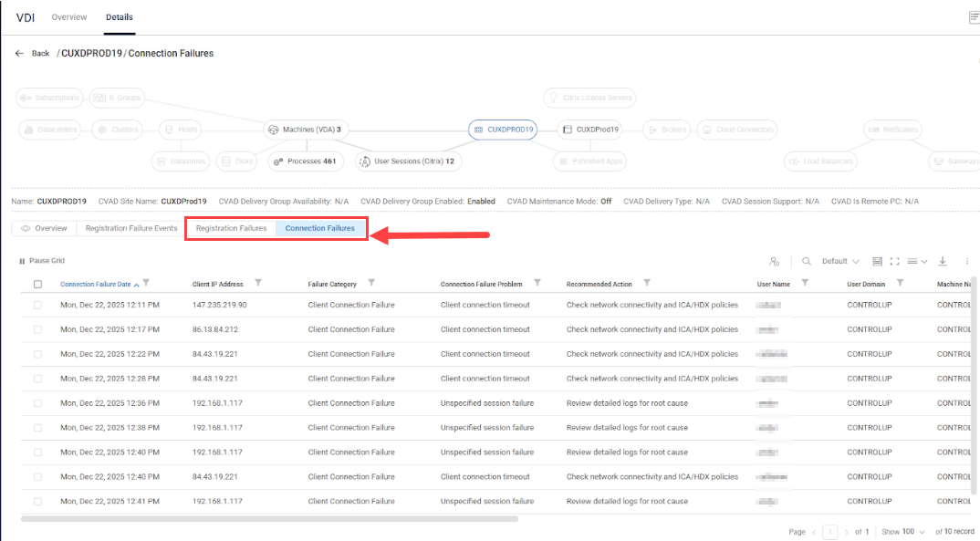This screenshot has width=980, height=541.
Task: Click the anonymize users icon above the grid
Action: pos(775,262)
